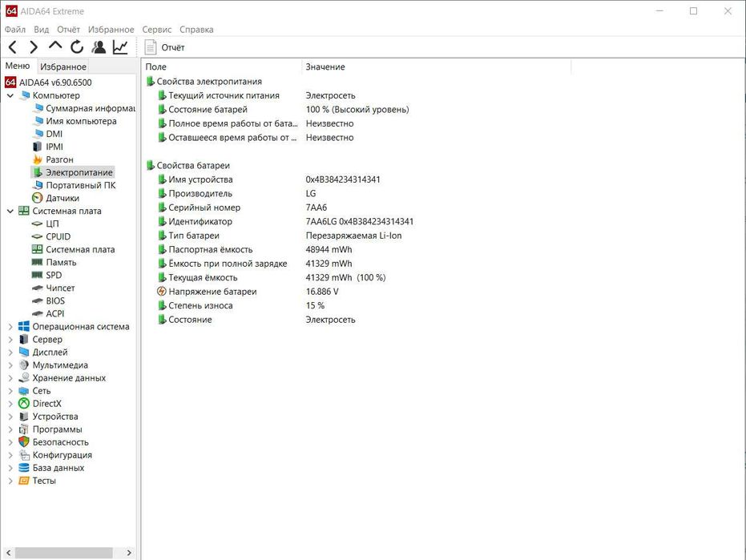Select the Свойства батареи group header
The image size is (746, 560).
pyautogui.click(x=188, y=166)
